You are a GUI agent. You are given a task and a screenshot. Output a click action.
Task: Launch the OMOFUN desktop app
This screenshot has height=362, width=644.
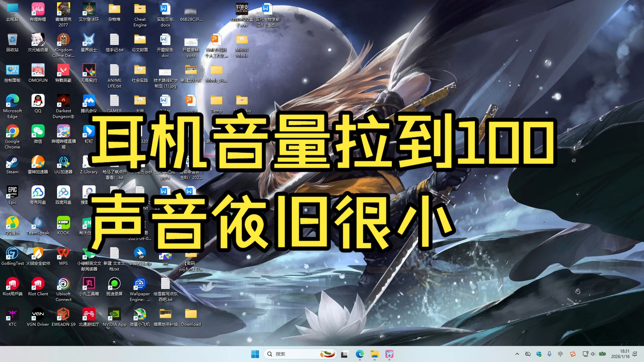pos(38,73)
